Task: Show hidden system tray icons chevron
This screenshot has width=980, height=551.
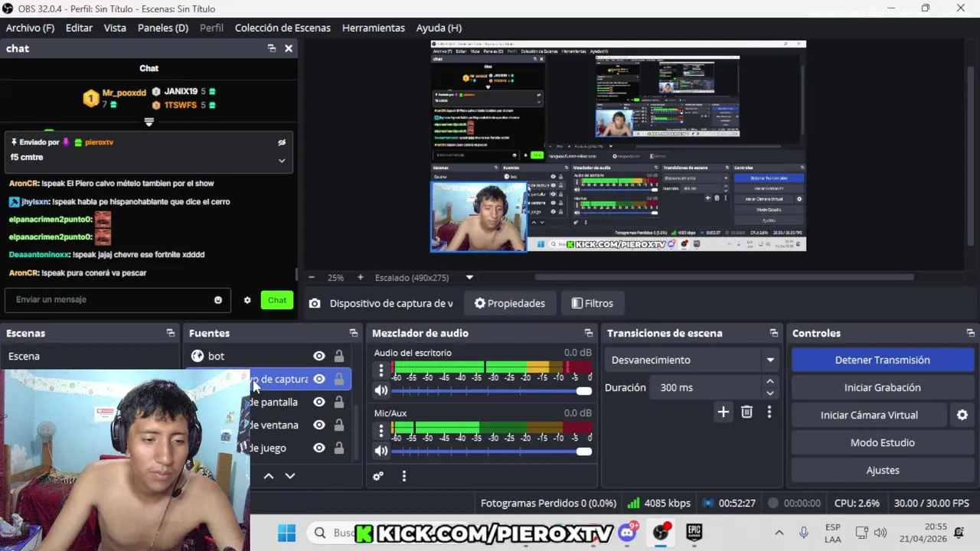Action: tap(779, 533)
